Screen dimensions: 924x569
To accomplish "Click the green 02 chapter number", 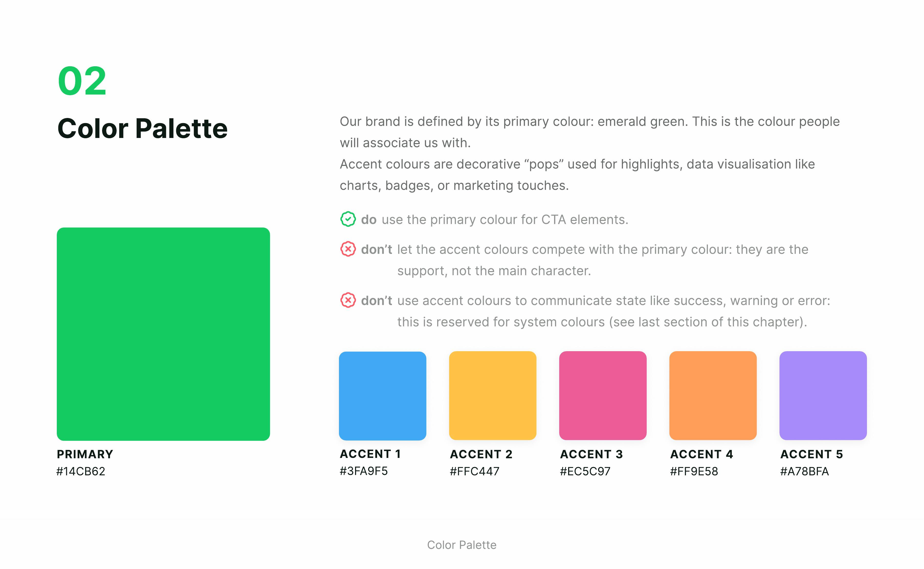I will point(82,81).
